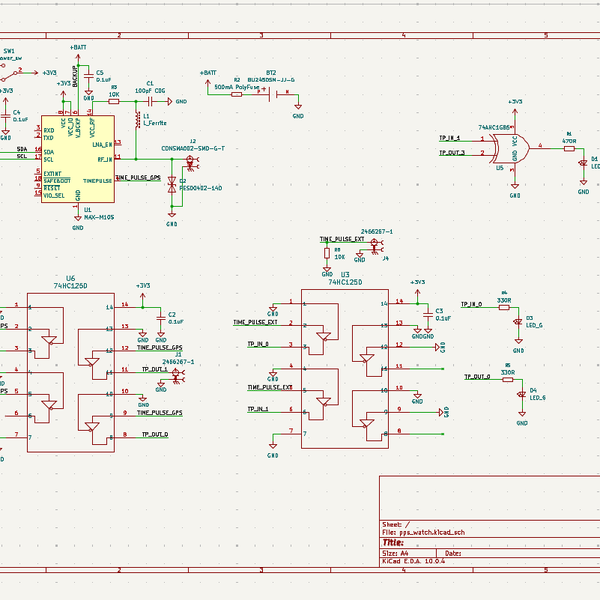Select the 'Title:' field in the title block
Viewport: 600px width, 600px height.
coord(393,543)
